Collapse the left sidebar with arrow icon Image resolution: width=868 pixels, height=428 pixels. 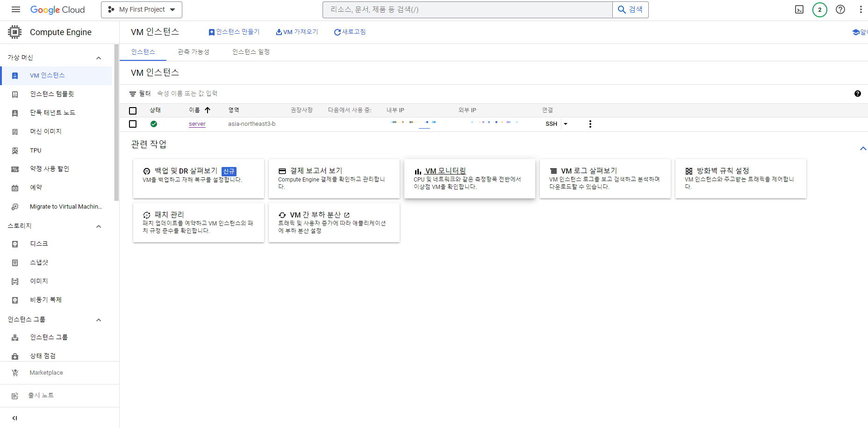pos(14,418)
